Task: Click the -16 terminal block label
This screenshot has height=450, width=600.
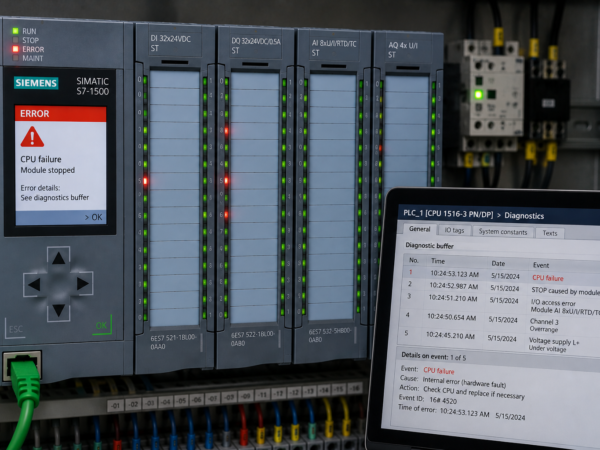Action: click(354, 388)
